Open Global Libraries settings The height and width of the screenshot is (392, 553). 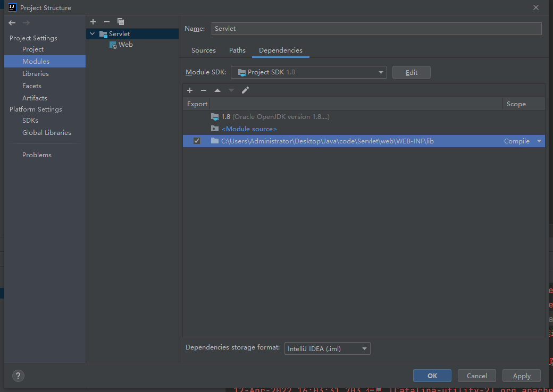[x=47, y=133]
